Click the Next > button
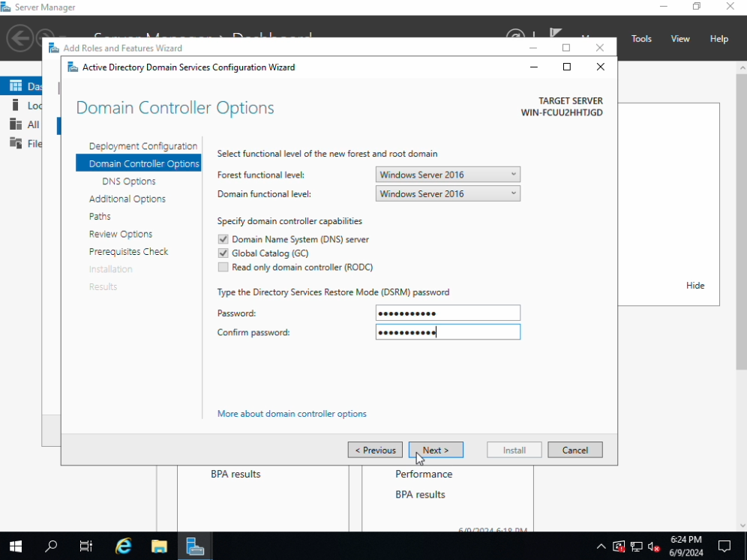Image resolution: width=747 pixels, height=560 pixels. (x=436, y=450)
